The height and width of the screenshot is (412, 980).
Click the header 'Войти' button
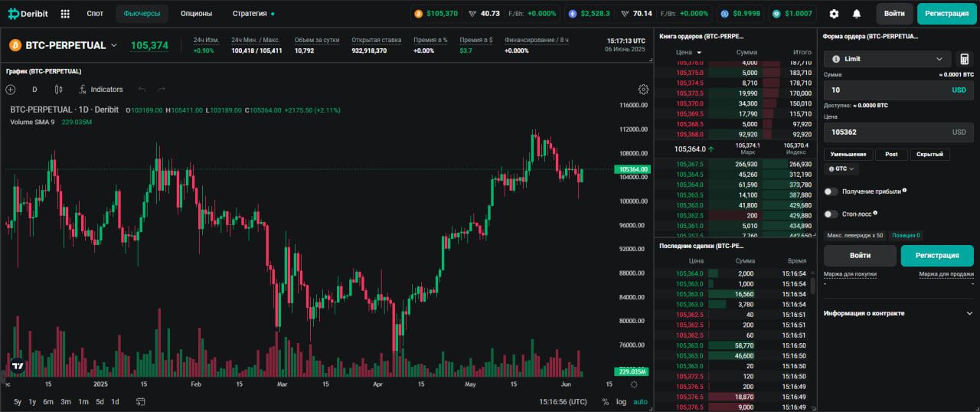pos(894,14)
